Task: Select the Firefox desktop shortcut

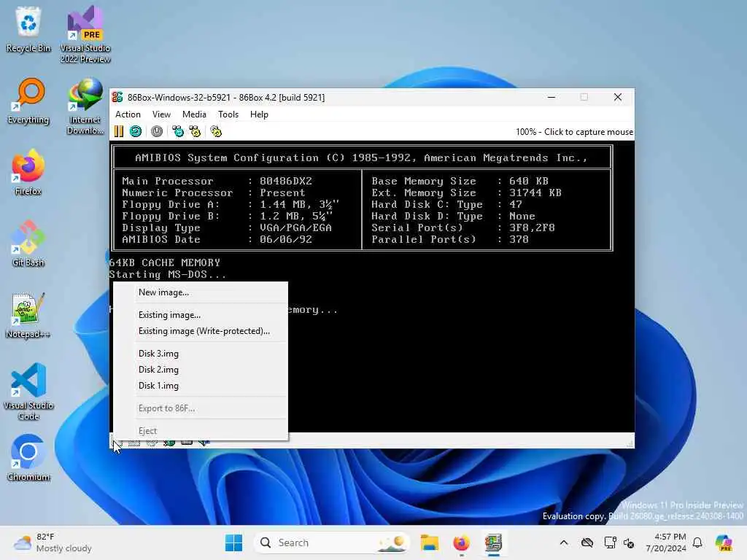Action: pos(28,172)
